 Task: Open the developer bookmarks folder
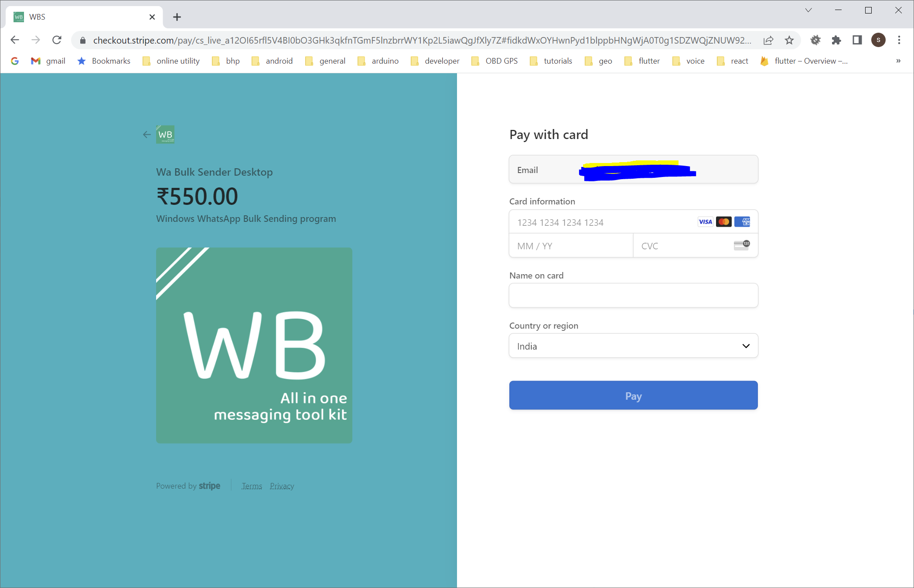pyautogui.click(x=435, y=61)
